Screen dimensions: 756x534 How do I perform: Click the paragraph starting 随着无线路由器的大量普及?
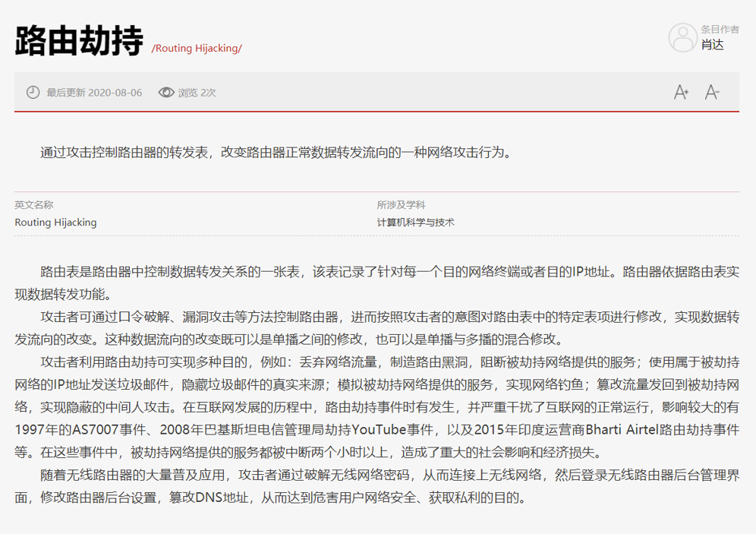pyautogui.click(x=377, y=486)
